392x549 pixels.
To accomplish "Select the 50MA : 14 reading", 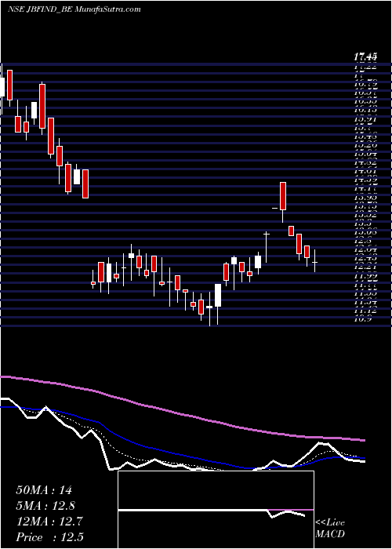I will (44, 490).
